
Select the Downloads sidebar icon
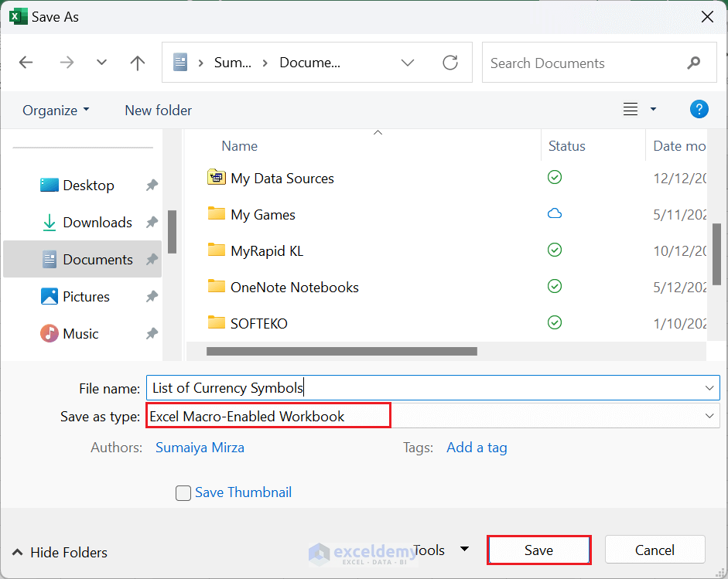tap(50, 223)
